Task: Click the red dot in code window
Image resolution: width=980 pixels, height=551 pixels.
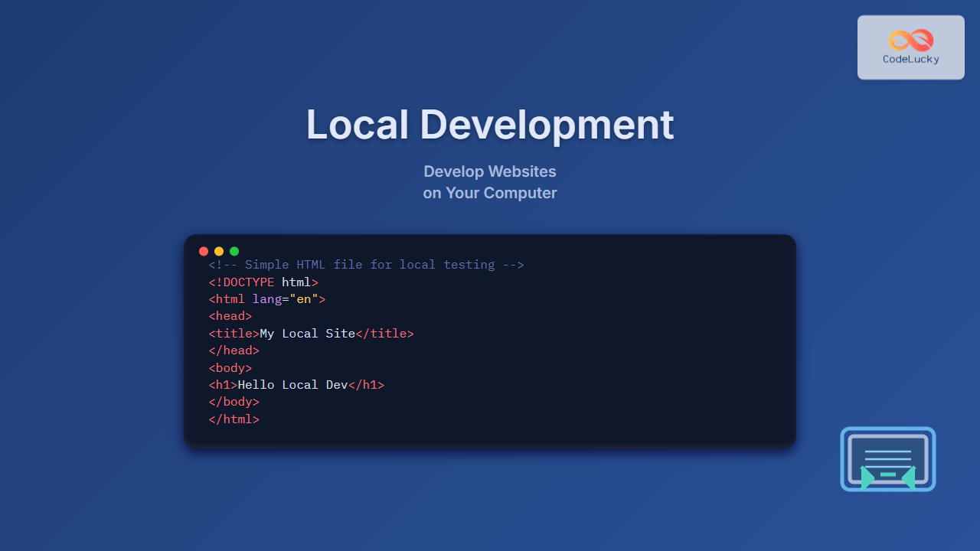Action: pyautogui.click(x=204, y=251)
